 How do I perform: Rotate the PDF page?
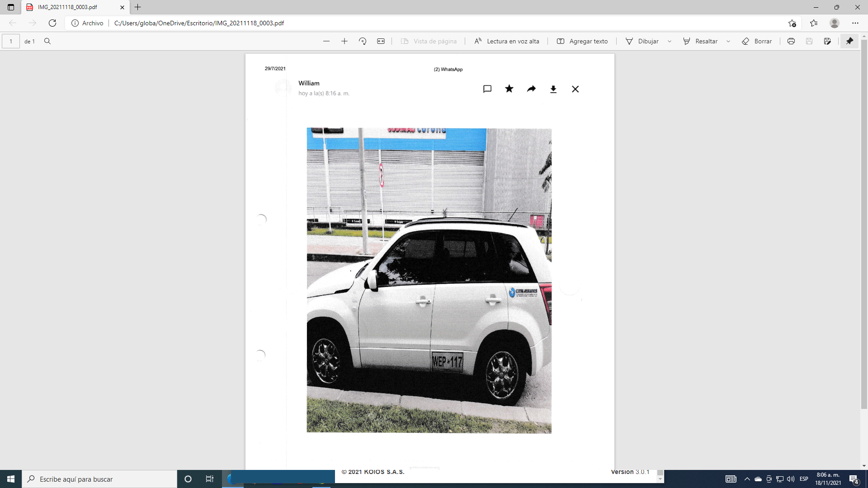(363, 41)
